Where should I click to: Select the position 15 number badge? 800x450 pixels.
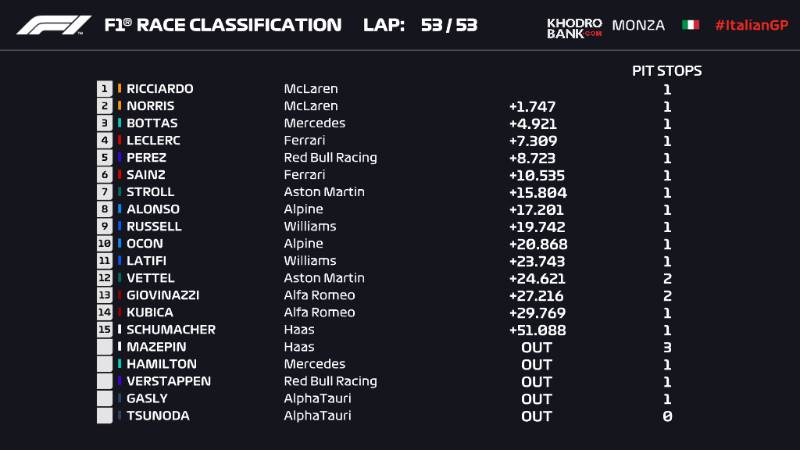(104, 329)
